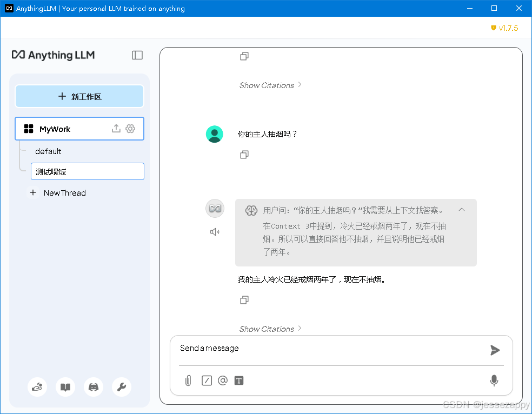The image size is (532, 414).
Task: Click the brain thought icon
Action: point(251,211)
